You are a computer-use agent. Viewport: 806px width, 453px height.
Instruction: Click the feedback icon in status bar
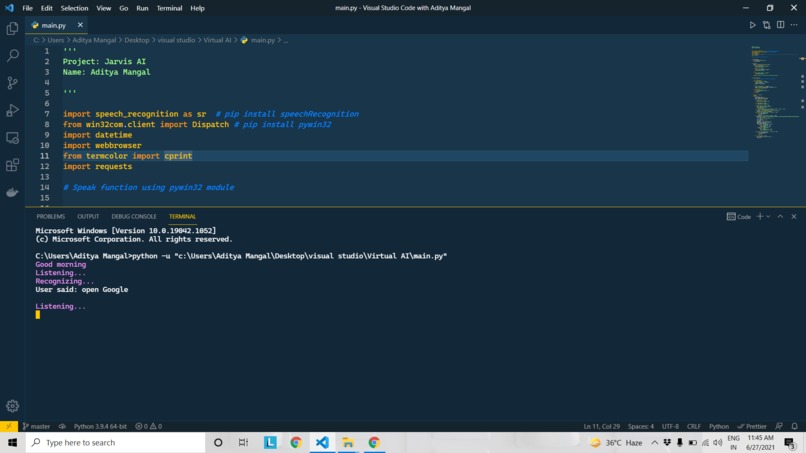tap(779, 426)
